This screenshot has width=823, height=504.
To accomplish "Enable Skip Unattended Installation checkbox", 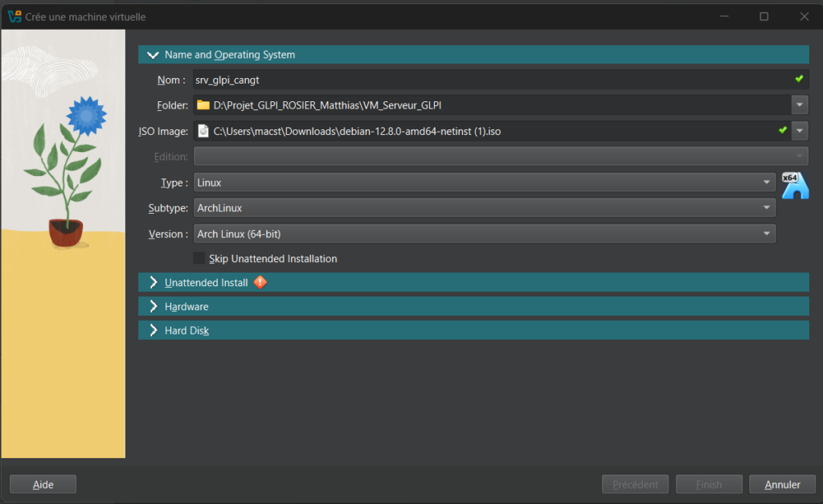I will (199, 259).
